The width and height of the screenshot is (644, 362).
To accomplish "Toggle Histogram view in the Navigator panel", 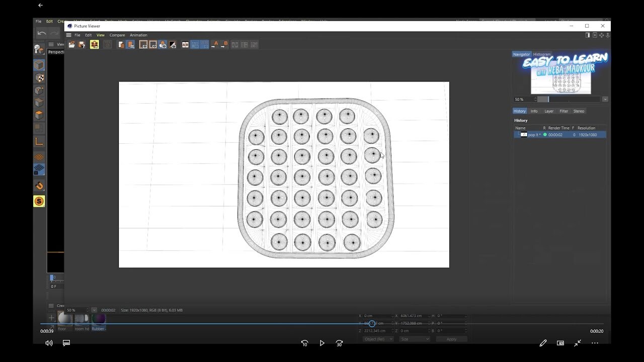I will pos(542,54).
